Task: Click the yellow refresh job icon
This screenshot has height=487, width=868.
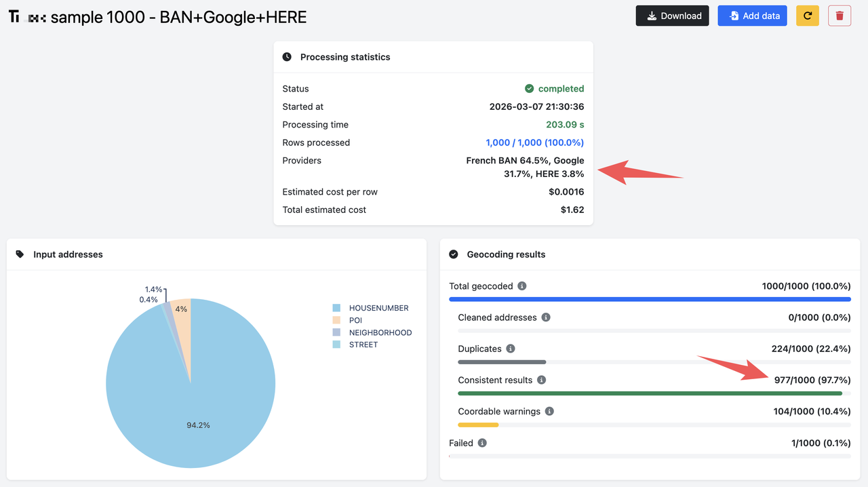Action: [x=807, y=15]
